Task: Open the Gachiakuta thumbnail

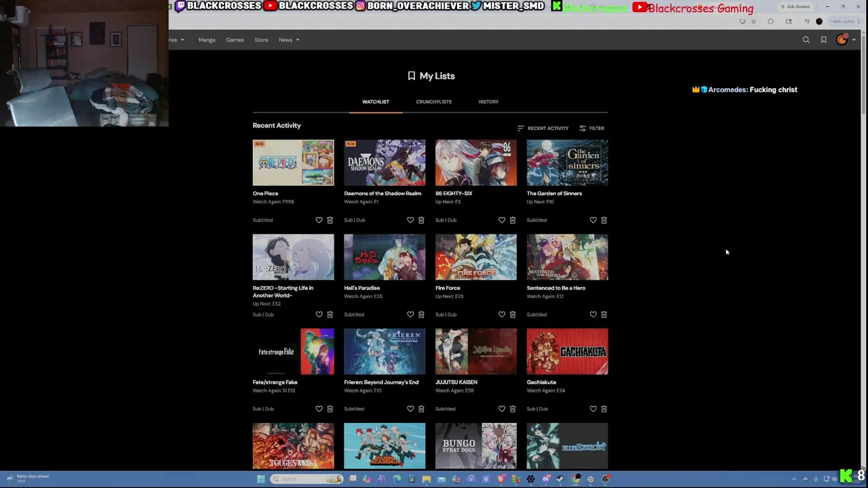Action: (568, 352)
